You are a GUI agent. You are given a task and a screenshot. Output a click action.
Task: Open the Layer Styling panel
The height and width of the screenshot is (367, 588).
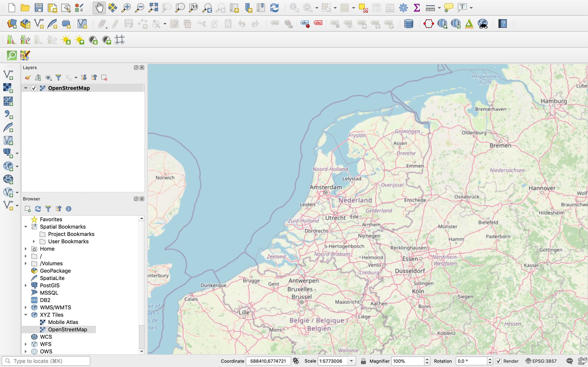[x=27, y=77]
